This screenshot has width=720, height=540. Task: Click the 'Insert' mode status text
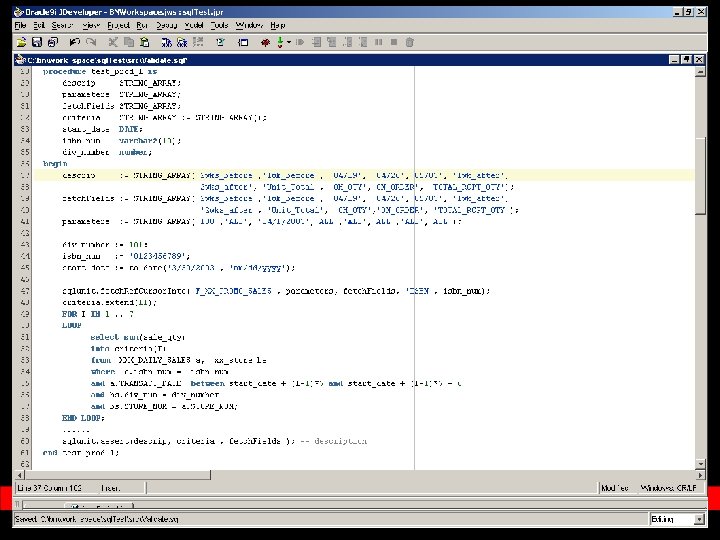pos(111,488)
